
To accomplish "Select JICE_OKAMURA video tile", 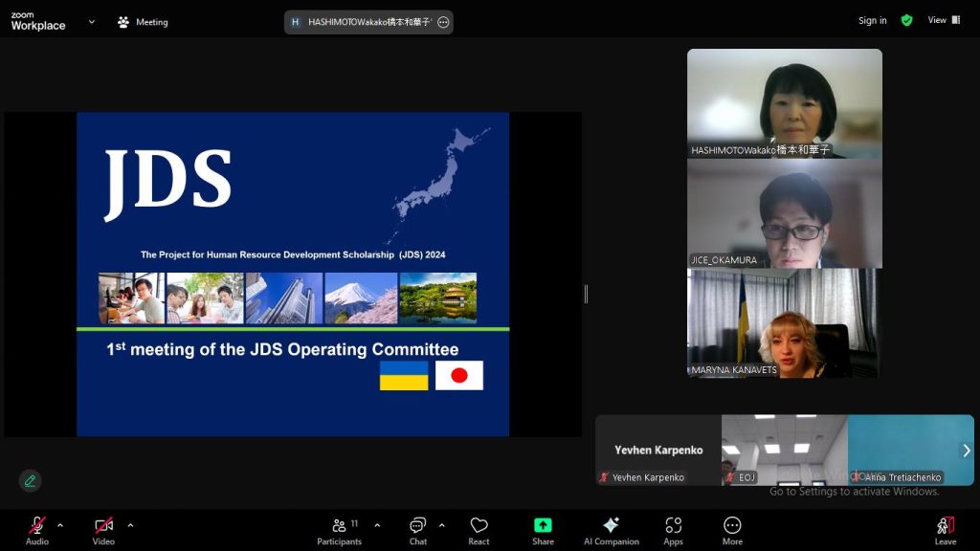I will tap(785, 213).
